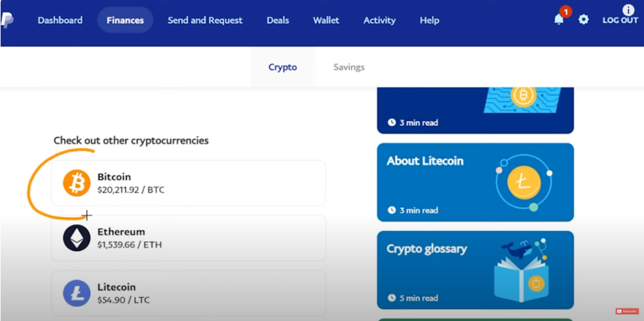The image size is (644, 321).
Task: Click the info icon above Log Out
Action: (x=628, y=10)
